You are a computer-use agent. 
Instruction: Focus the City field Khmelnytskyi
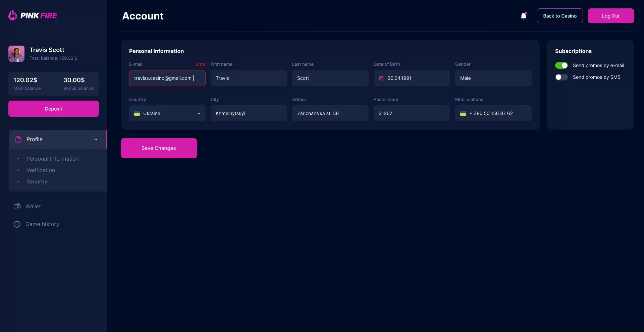[249, 113]
